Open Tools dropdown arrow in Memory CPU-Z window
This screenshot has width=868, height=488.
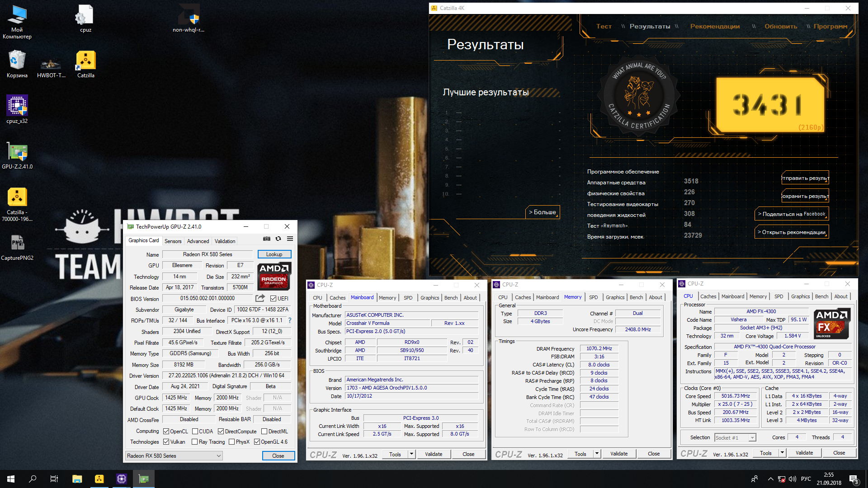coord(597,454)
